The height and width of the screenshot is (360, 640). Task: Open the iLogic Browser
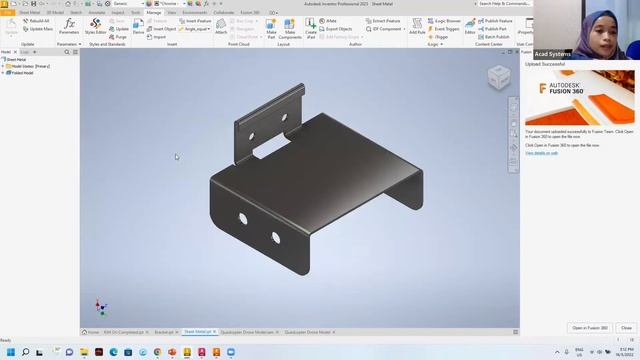coord(444,21)
